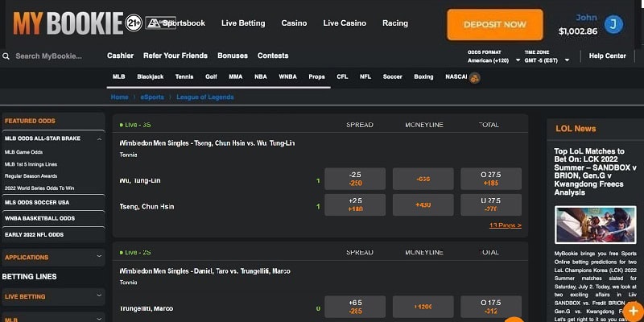The image size is (644, 322).
Task: Select the NASCAR tab
Action: coord(456,76)
